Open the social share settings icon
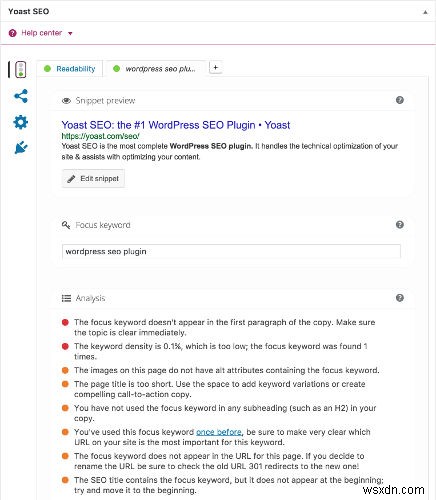Screen dimensions: 436x500 pos(21,96)
